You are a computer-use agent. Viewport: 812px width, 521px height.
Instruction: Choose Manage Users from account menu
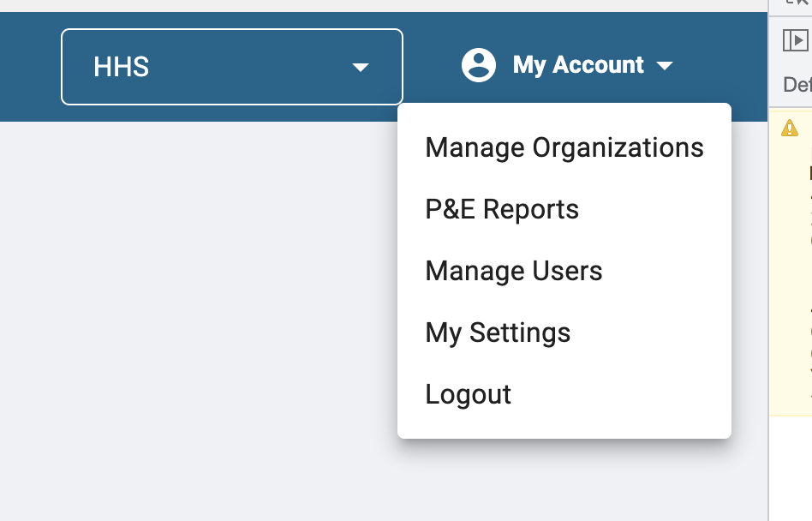(x=514, y=271)
